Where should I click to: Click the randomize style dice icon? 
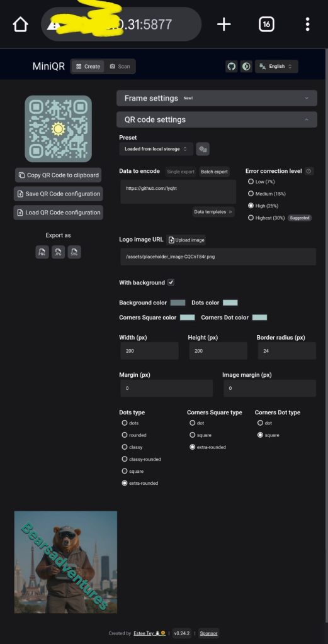click(x=203, y=148)
